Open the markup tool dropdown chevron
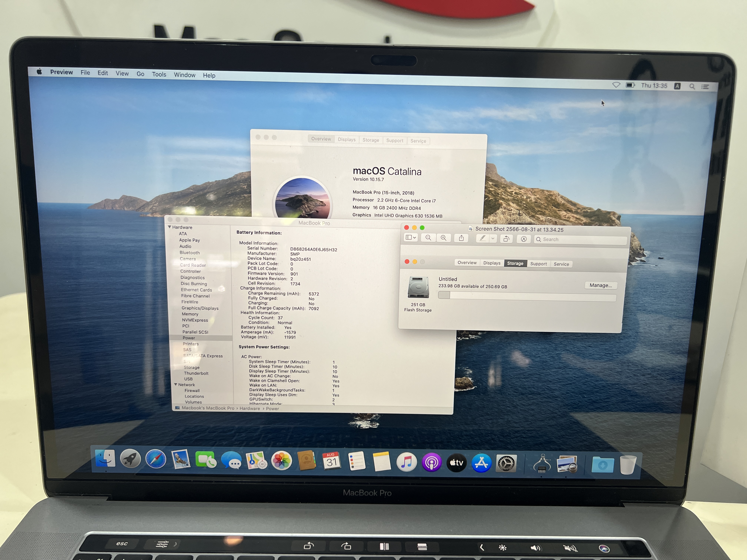The width and height of the screenshot is (747, 560). pos(493,239)
